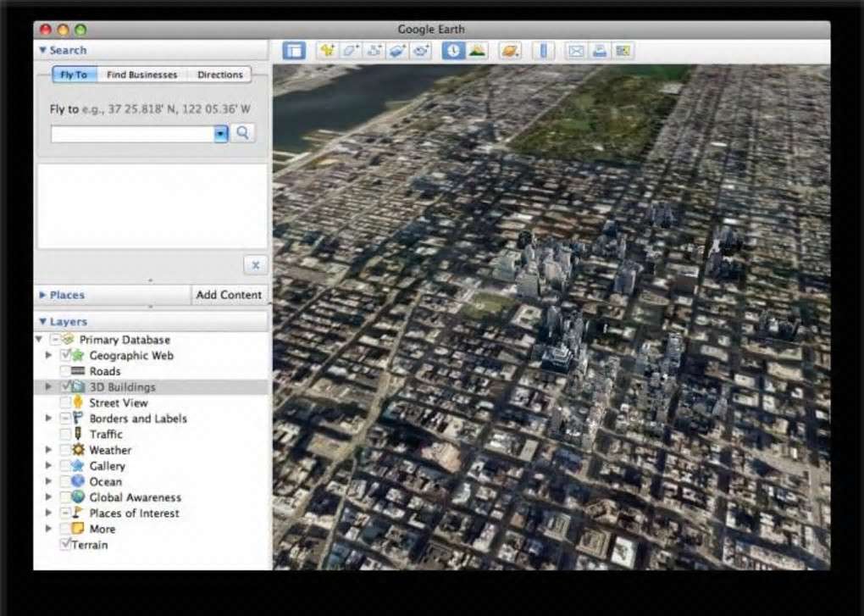The image size is (864, 616).
Task: Toggle the sunlight landscape icon
Action: (477, 51)
